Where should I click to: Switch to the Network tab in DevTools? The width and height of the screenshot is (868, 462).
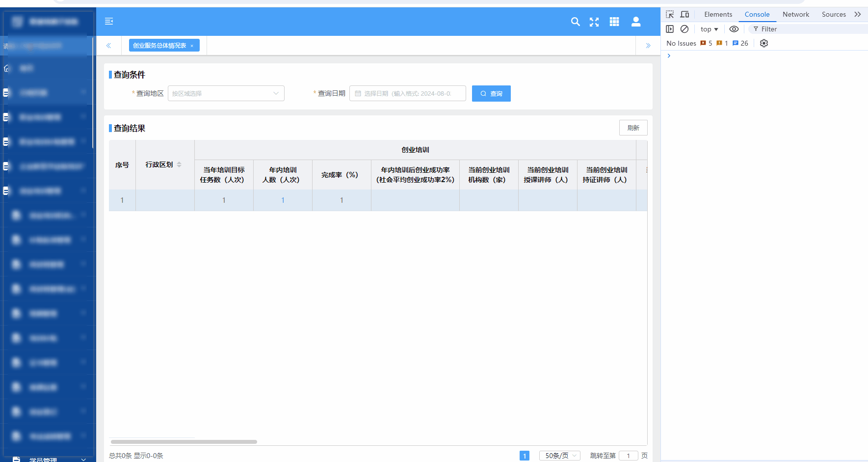point(796,14)
